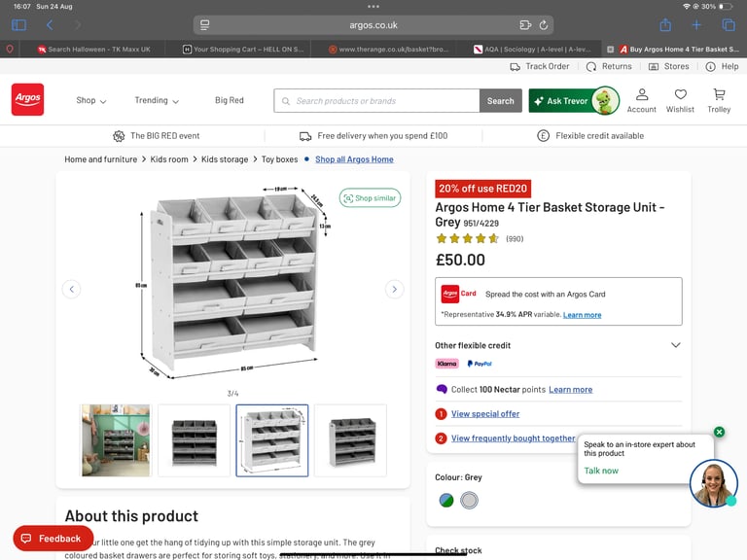Switch to Search Halloween TK Maxx tab

(94, 49)
